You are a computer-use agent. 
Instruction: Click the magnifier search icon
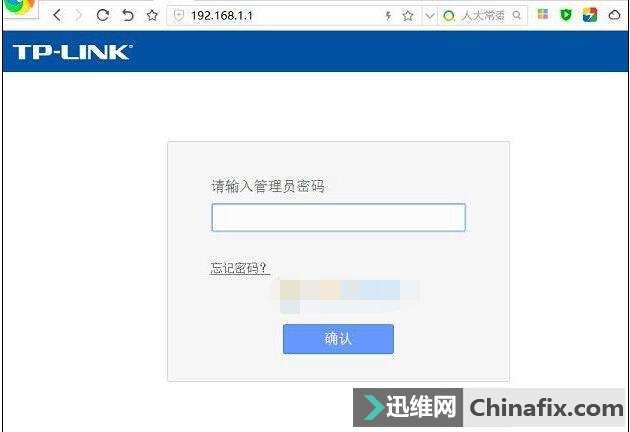click(x=517, y=15)
